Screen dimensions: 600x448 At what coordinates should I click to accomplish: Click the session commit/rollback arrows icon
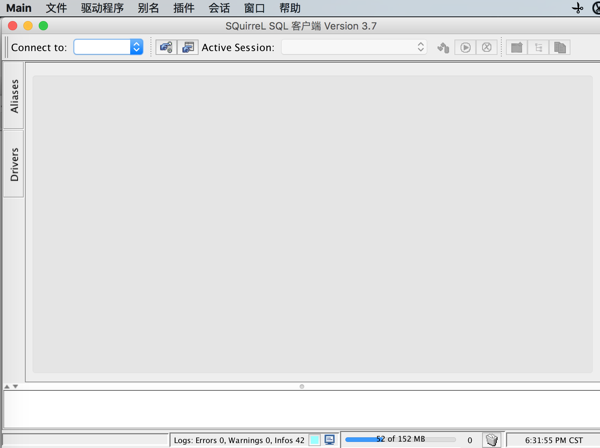[x=443, y=47]
